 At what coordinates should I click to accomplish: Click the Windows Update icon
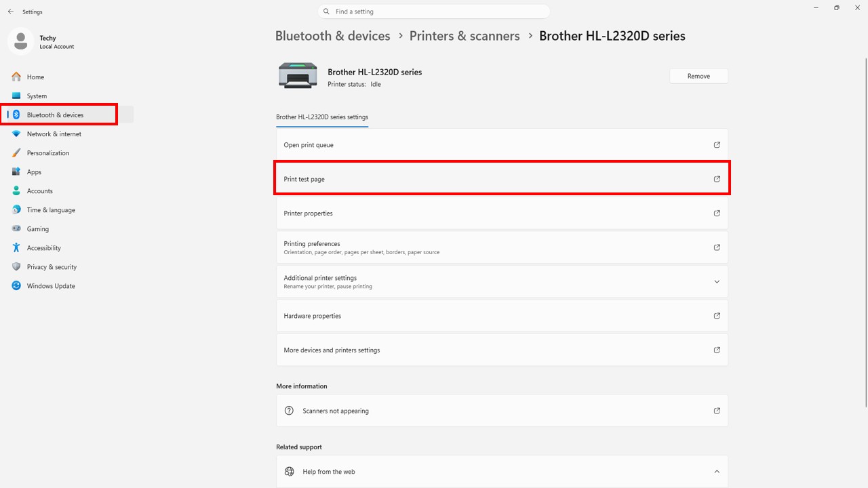(x=16, y=285)
